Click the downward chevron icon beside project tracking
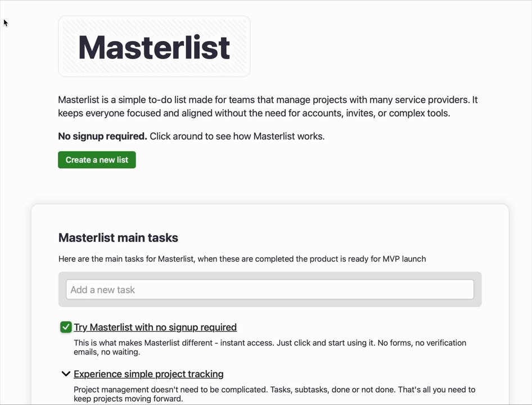This screenshot has width=532, height=405. [66, 373]
